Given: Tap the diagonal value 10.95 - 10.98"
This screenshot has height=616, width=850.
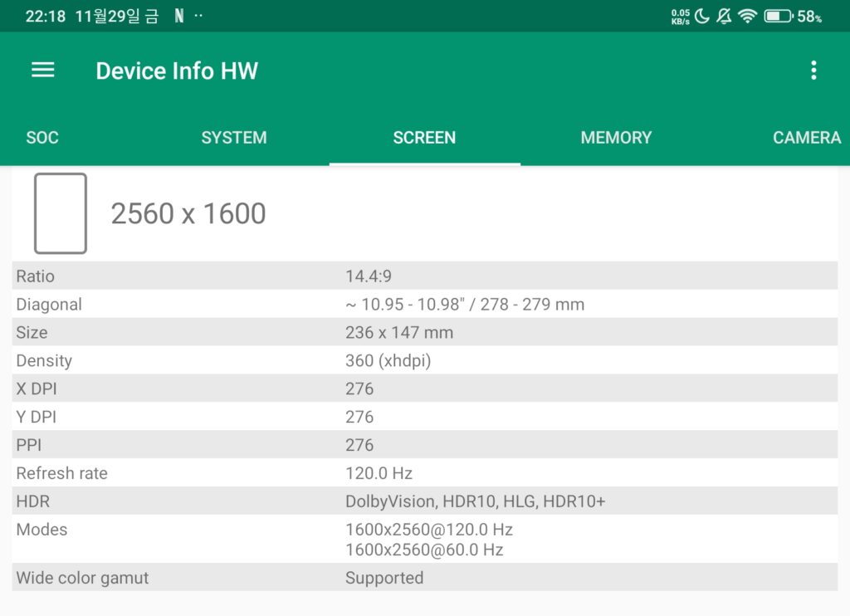Looking at the screenshot, I should [465, 304].
